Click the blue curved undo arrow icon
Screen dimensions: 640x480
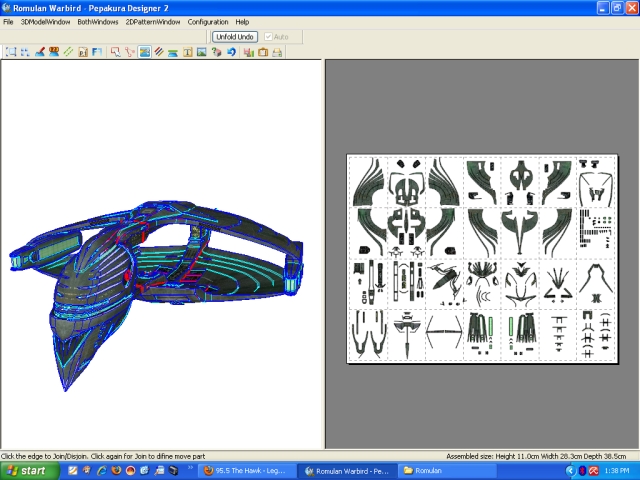point(231,52)
